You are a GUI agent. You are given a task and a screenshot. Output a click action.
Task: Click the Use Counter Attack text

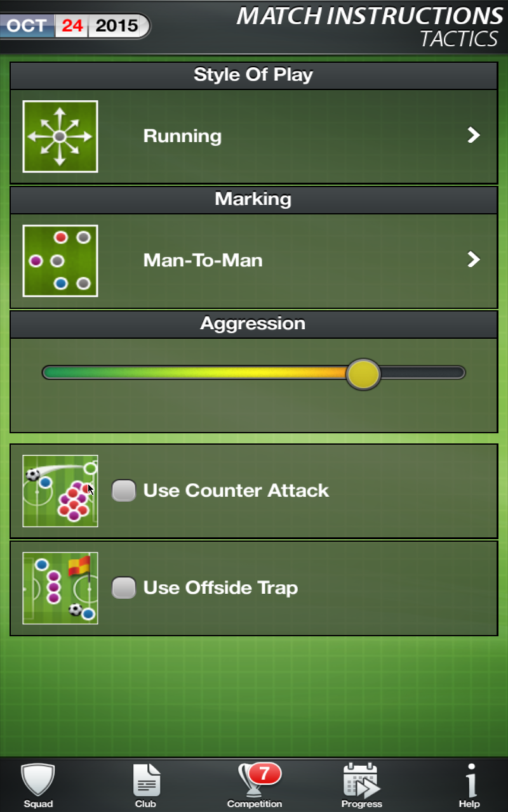point(236,490)
